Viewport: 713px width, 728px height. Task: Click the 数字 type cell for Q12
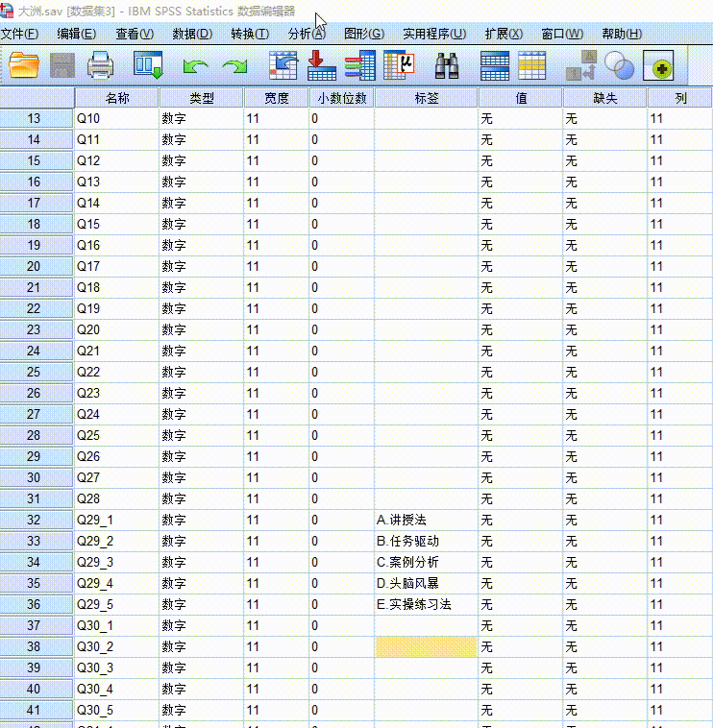tap(201, 161)
